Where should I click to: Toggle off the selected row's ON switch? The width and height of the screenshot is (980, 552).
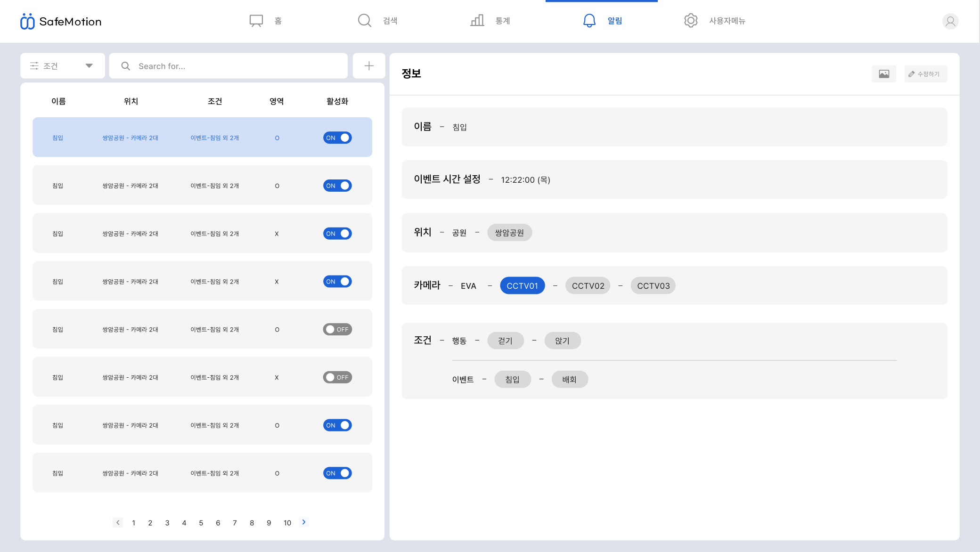337,138
